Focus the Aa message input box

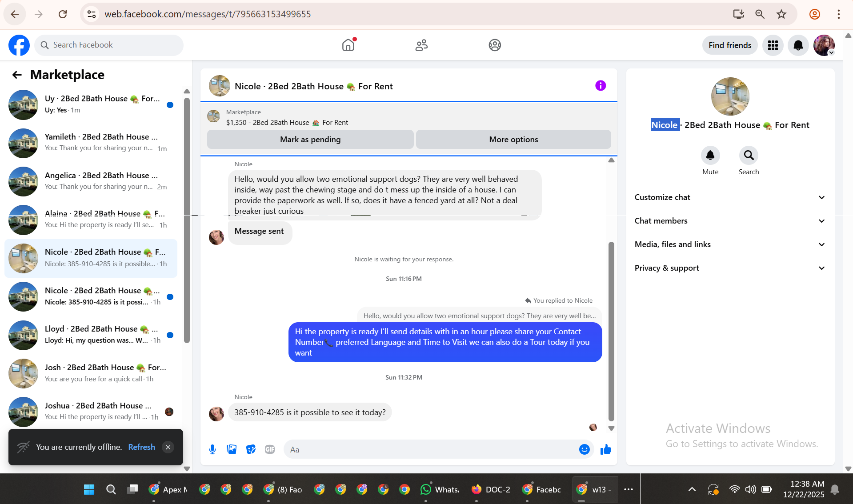[432, 449]
